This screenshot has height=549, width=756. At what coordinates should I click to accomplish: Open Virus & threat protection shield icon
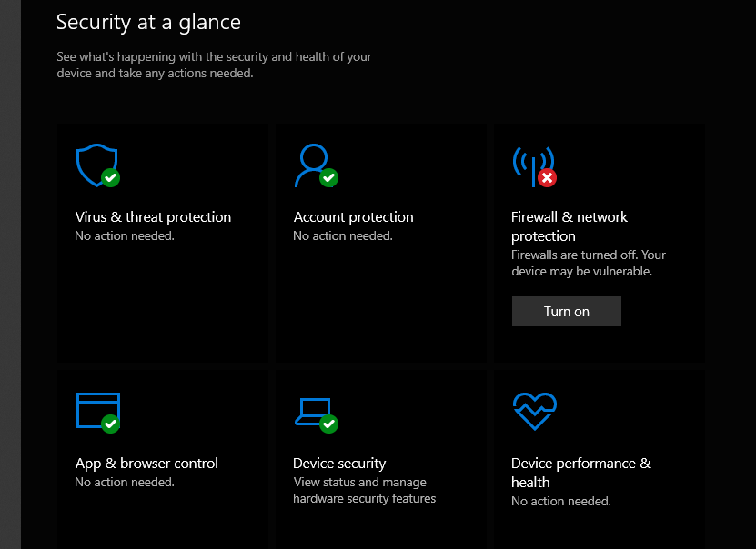click(x=97, y=165)
